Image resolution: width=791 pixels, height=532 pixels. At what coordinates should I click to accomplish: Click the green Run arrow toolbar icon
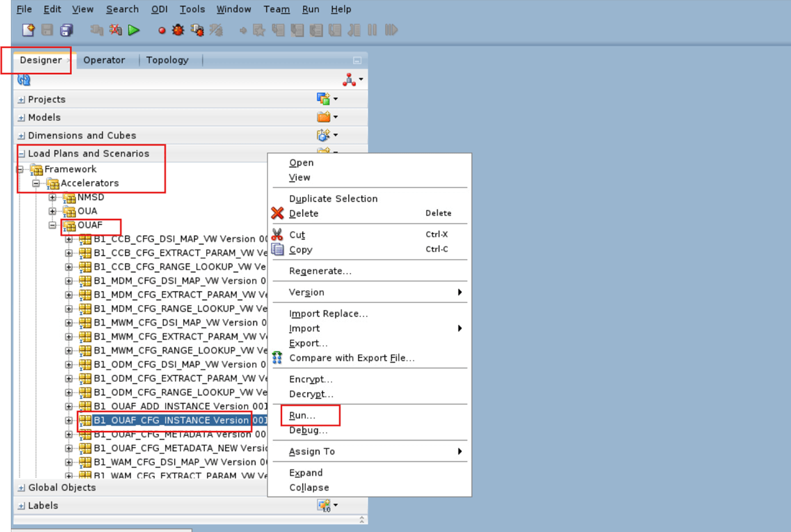pos(134,29)
